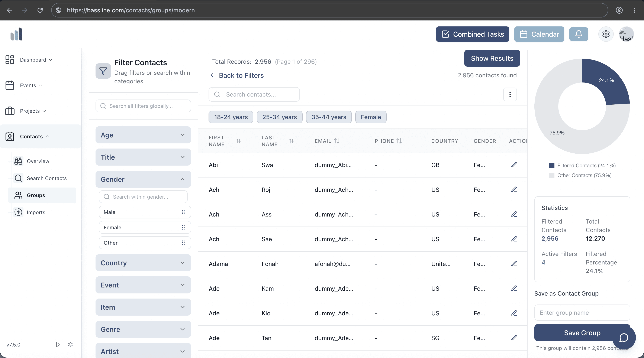Open the chat bubble widget
Image resolution: width=644 pixels, height=358 pixels.
pyautogui.click(x=624, y=338)
